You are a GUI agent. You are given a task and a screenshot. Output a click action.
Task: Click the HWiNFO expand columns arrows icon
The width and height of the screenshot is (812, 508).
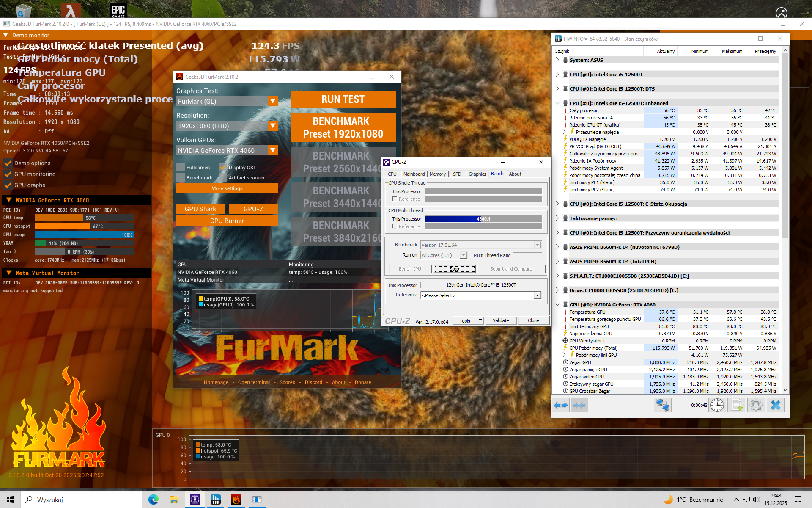pyautogui.click(x=561, y=405)
